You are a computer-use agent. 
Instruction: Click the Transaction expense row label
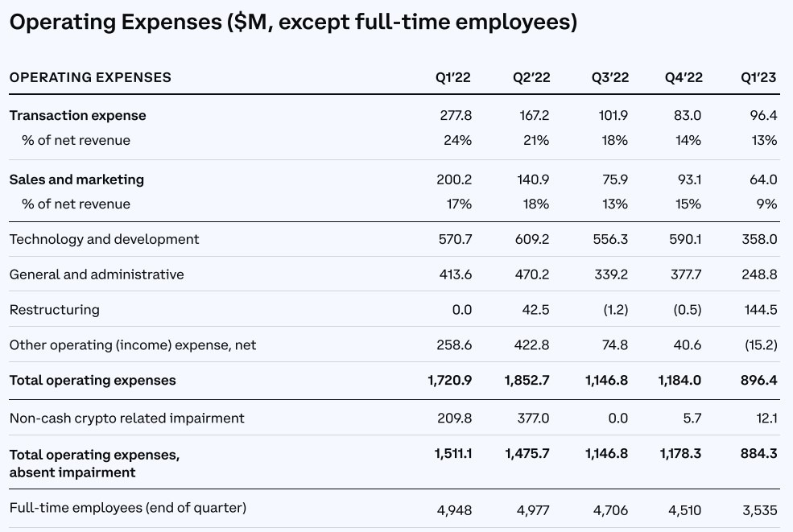pyautogui.click(x=77, y=116)
